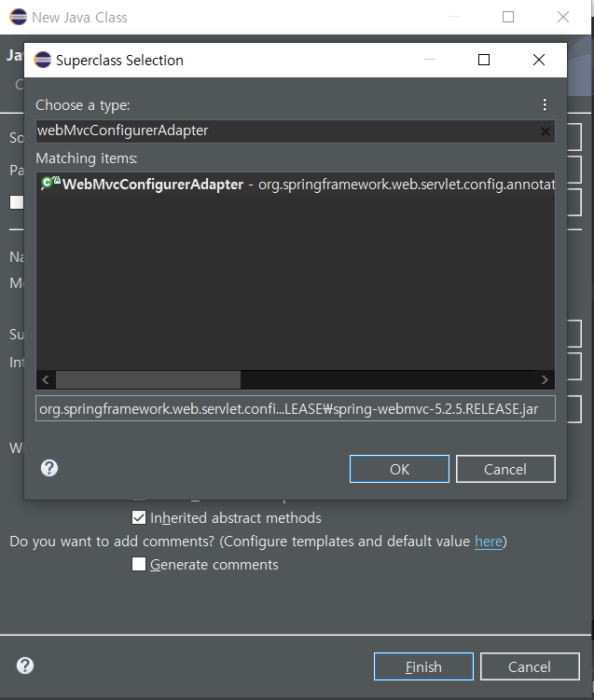Close the Superclass Selection dialog
This screenshot has width=594, height=700.
point(539,60)
